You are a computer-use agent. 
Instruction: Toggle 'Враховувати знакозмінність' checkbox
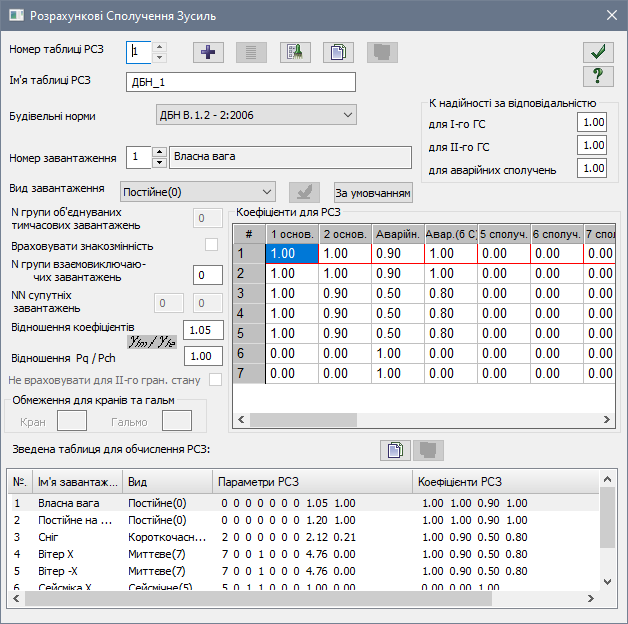[x=211, y=245]
